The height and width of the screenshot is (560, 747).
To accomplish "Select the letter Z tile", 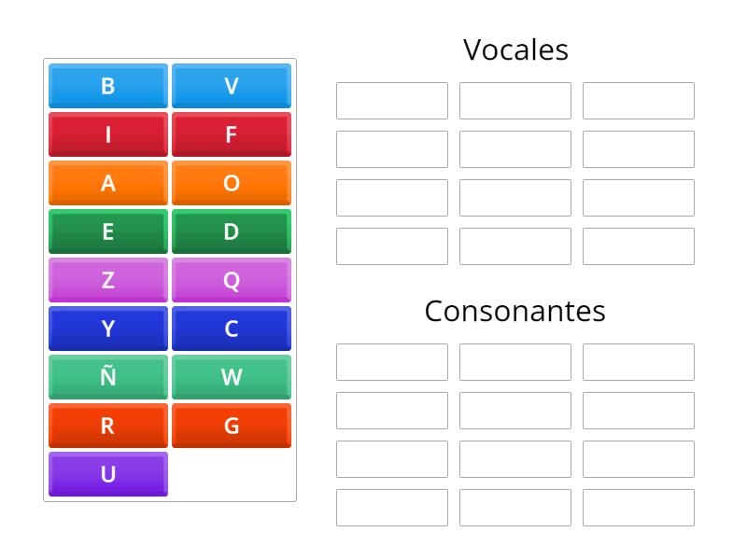I will point(107,280).
